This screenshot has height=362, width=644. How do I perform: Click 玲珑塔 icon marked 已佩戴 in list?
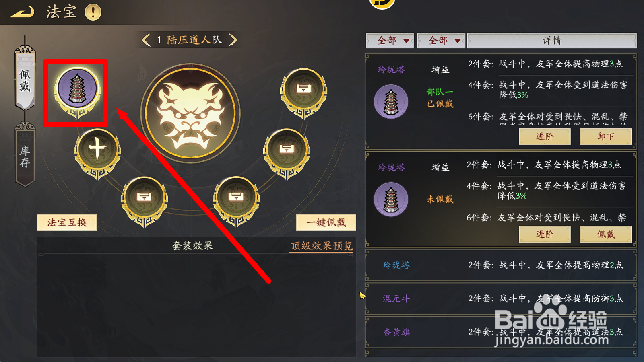pyautogui.click(x=391, y=101)
